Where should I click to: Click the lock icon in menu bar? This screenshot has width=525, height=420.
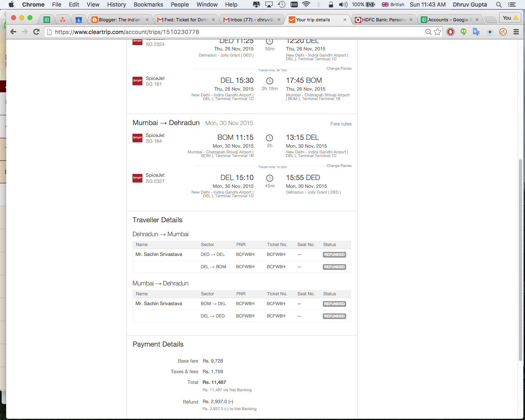(x=331, y=5)
